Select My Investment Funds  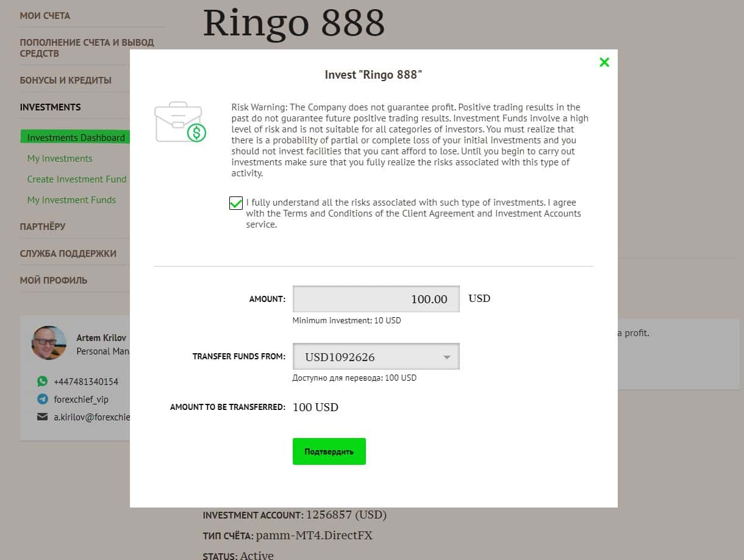[x=71, y=200]
